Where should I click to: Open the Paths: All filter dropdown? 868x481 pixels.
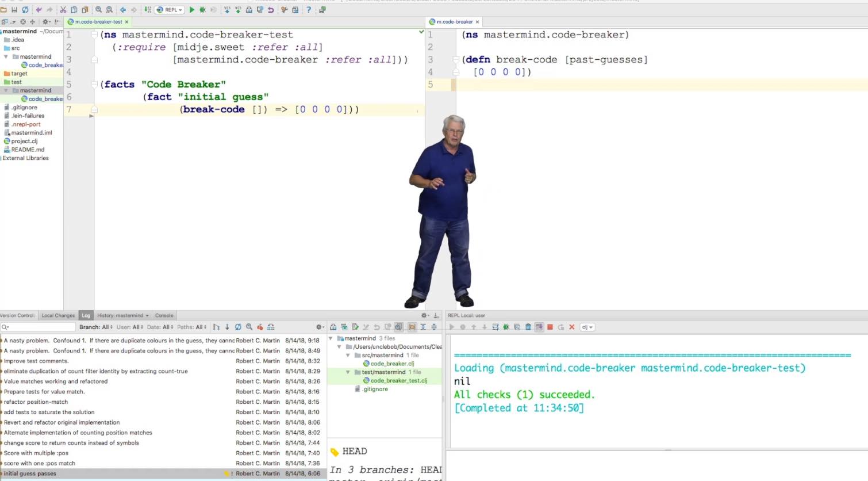[192, 327]
